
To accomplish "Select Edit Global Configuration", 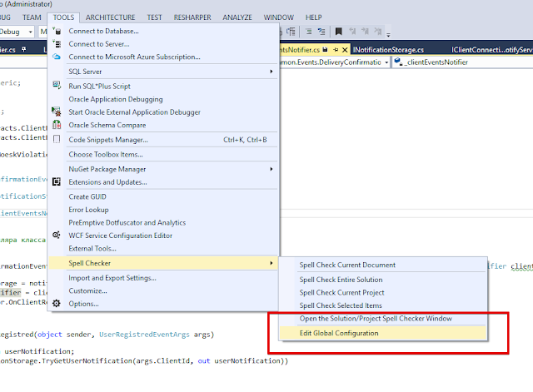I will 383,333.
